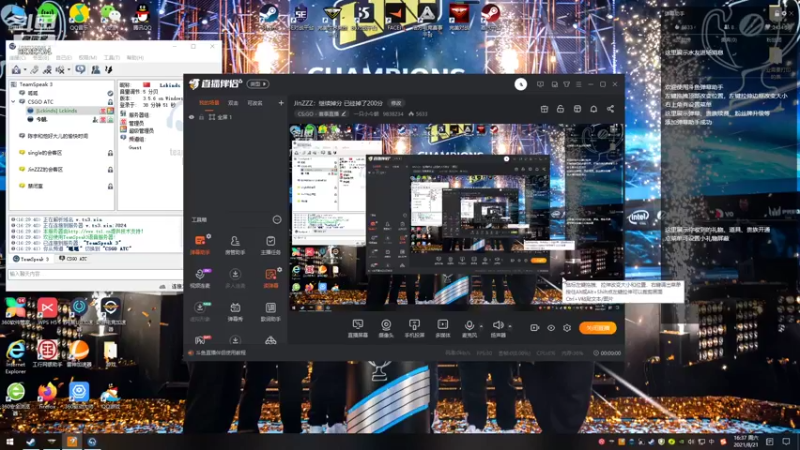Image resolution: width=800 pixels, height=450 pixels.
Task: Open the room manager assistant tool (房管助手)
Action: click(235, 244)
